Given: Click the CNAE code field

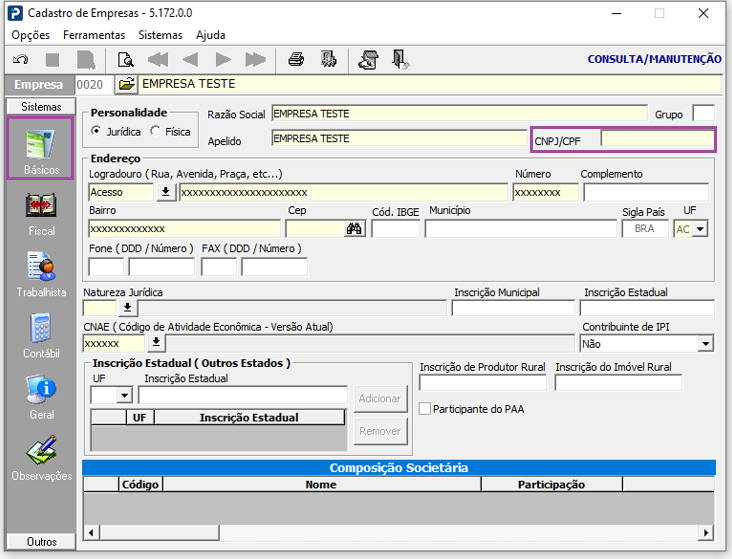Looking at the screenshot, I should [114, 343].
